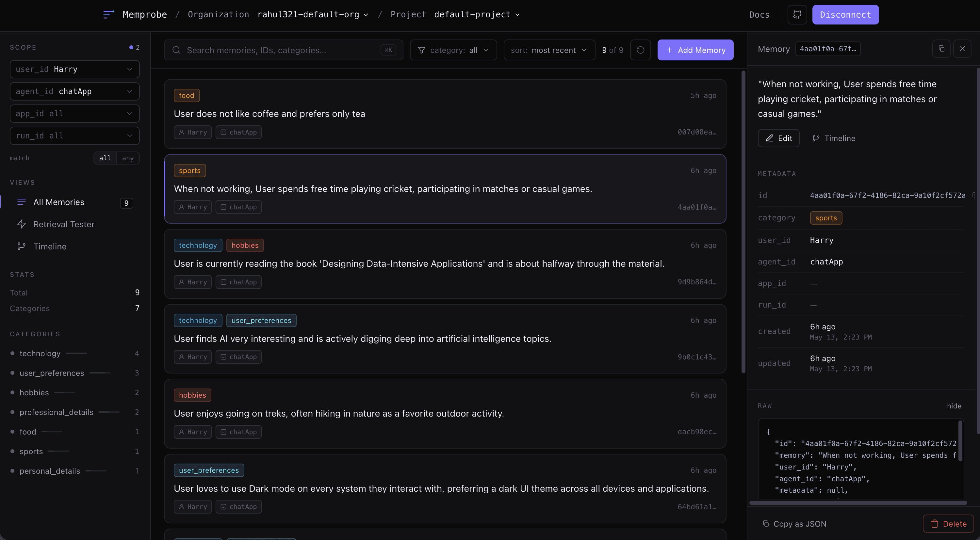Switch to the All Memories view
The image size is (980, 540).
click(74, 202)
